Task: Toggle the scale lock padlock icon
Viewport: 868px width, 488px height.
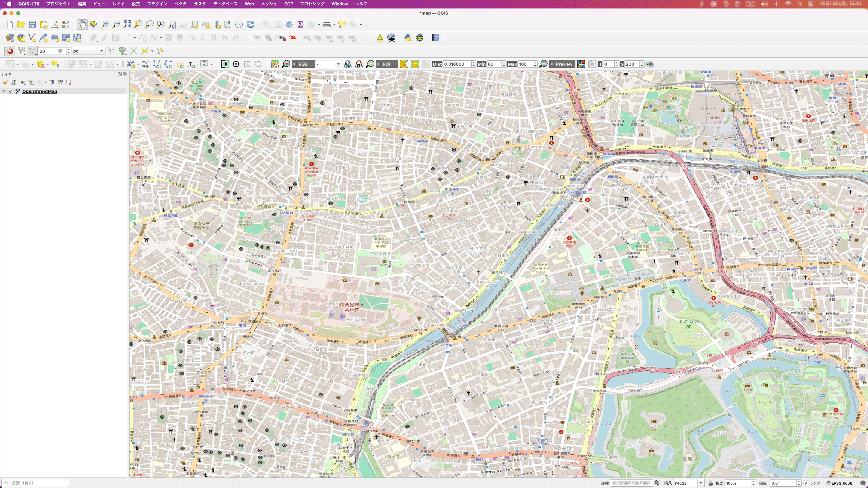Action: click(710, 483)
